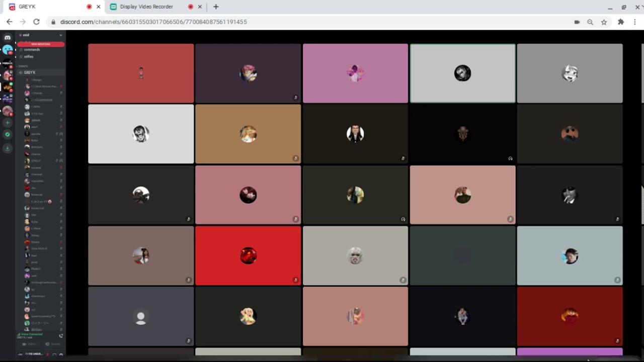
Task: Share screen with the Screen button
Action: (53, 344)
